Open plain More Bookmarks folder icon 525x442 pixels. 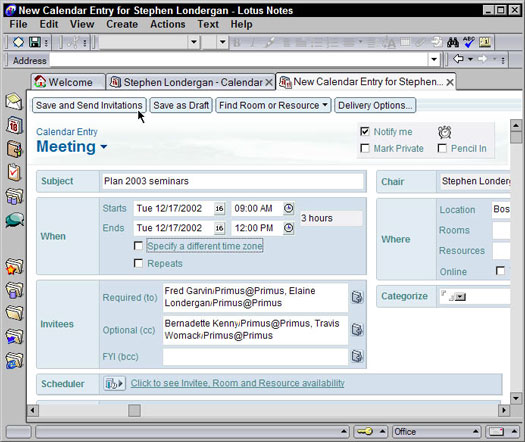(14, 313)
